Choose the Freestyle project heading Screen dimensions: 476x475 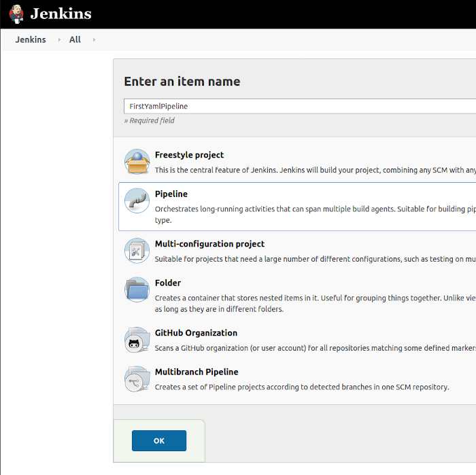189,155
